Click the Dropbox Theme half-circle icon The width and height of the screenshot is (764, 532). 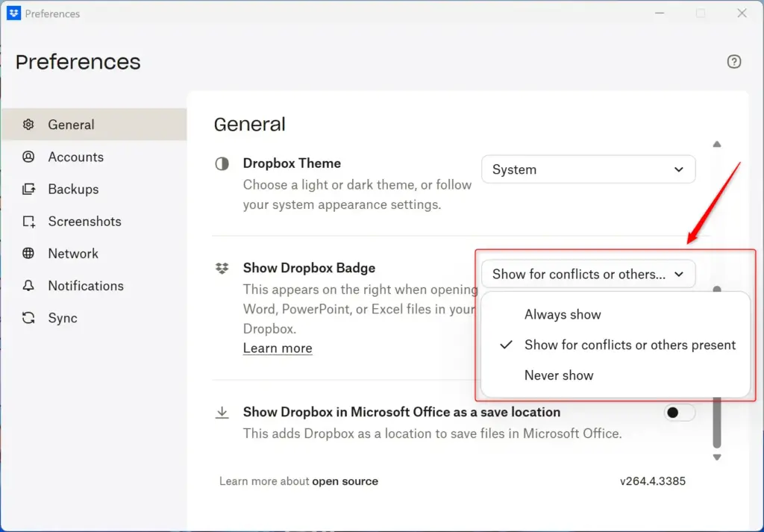[222, 163]
